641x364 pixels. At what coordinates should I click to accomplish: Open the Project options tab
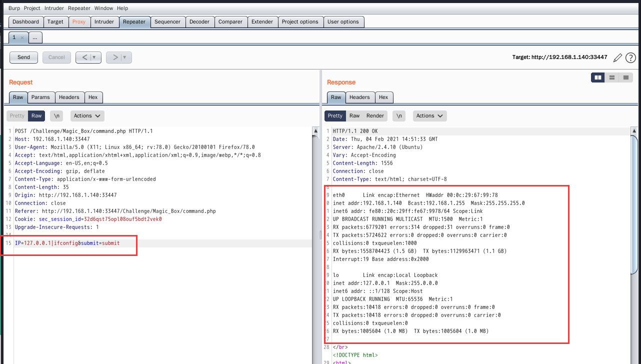300,22
